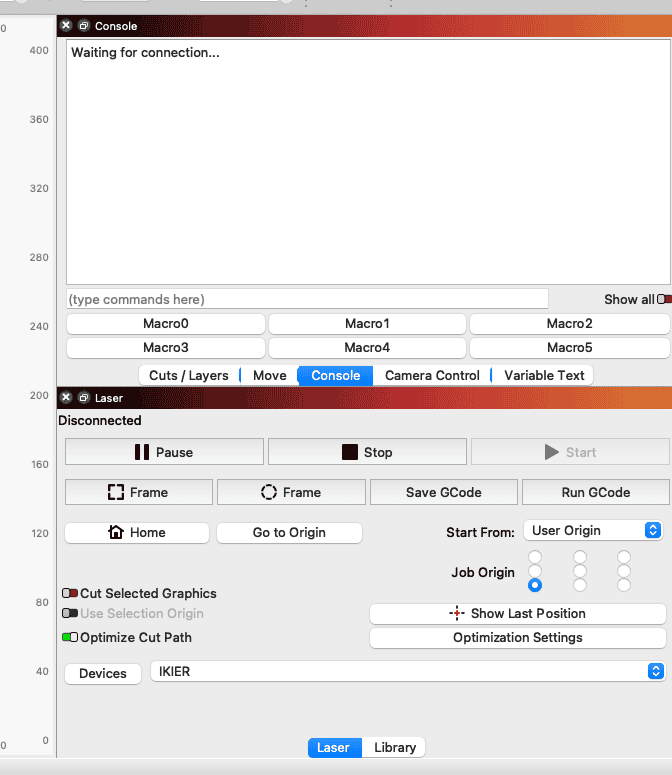Toggle Cut Selected Graphics switch

tap(70, 593)
